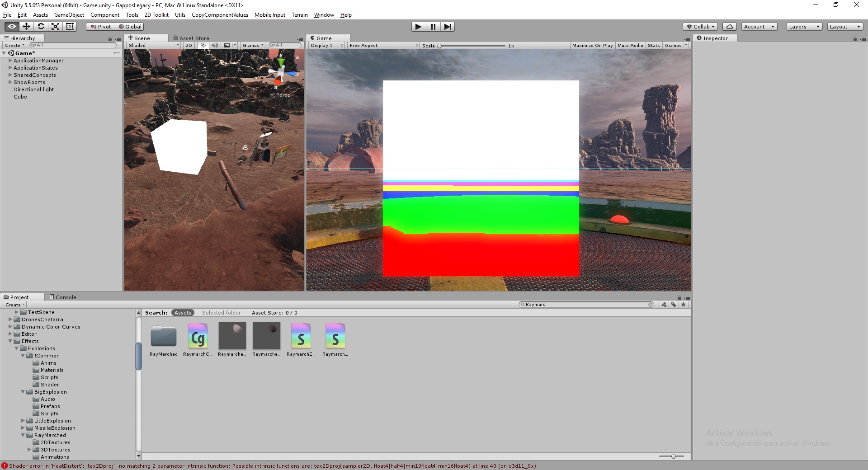The width and height of the screenshot is (868, 470).
Task: Open Project Create menu
Action: [x=14, y=305]
